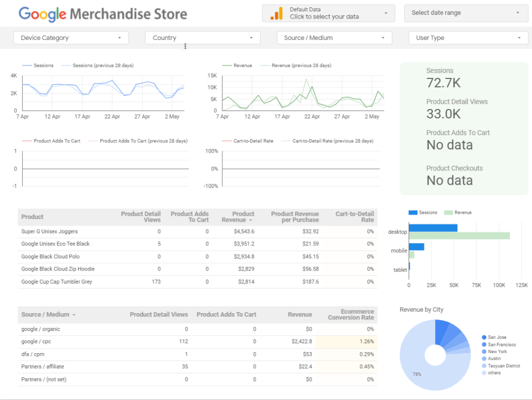Select the Google Black Cloud Polo row
Screen dimensions: 532x400
[x=198, y=257]
